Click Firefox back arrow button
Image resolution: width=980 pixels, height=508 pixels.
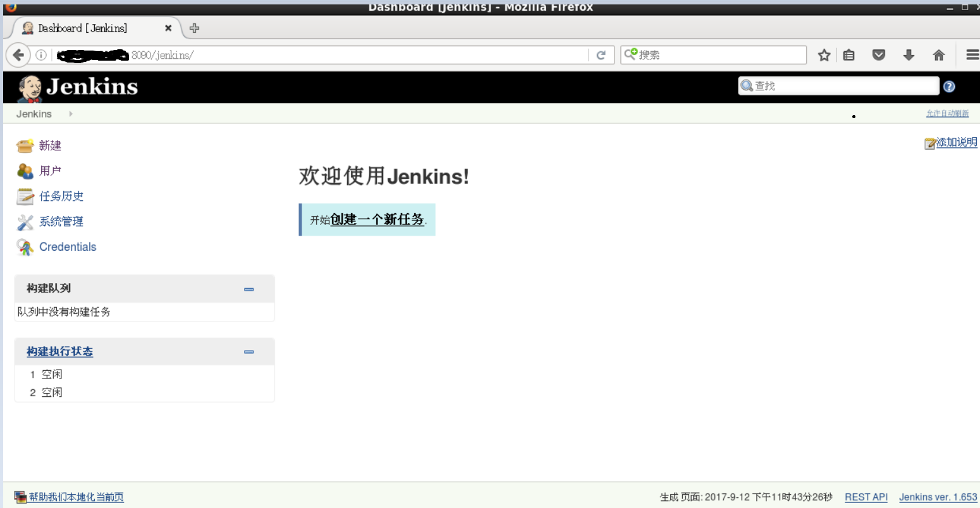click(18, 55)
